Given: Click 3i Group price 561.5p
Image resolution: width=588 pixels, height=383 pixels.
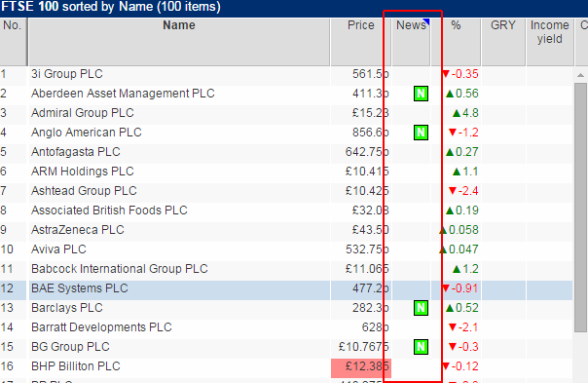Looking at the screenshot, I should [371, 74].
